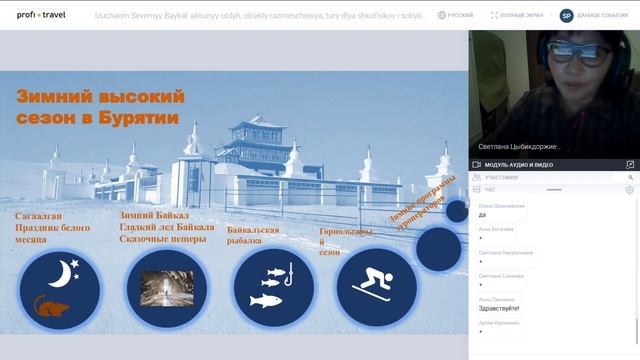Click the skier ski-season circle icon
This screenshot has width=640, height=360.
pyautogui.click(x=376, y=287)
